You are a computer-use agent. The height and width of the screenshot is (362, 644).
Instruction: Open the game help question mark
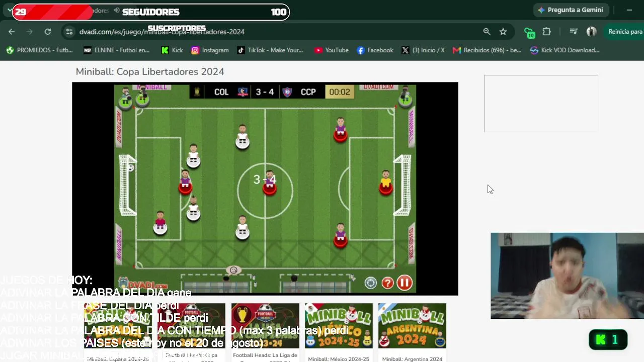[387, 283]
